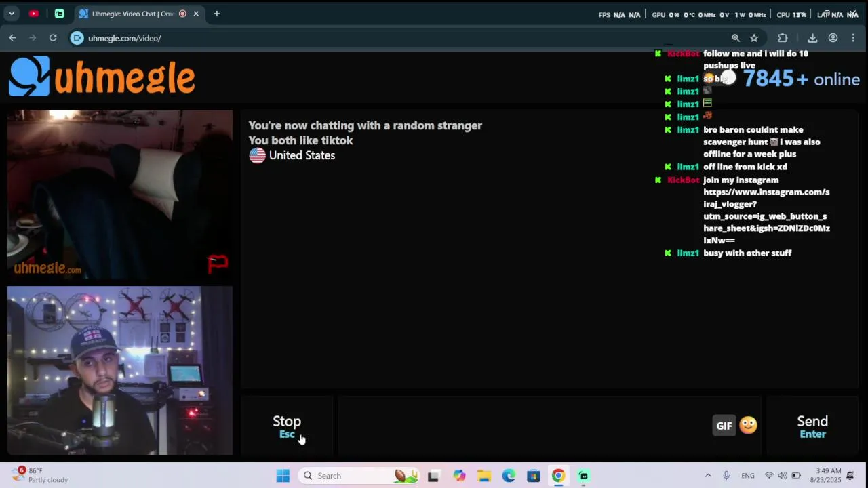Open the Chrome three-dot menu
The height and width of the screenshot is (488, 868).
[x=853, y=38]
